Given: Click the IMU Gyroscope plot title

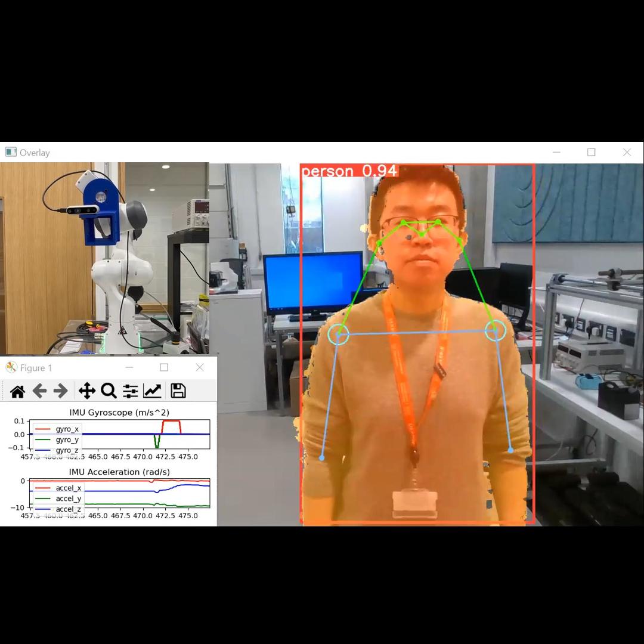Looking at the screenshot, I should click(x=119, y=413).
